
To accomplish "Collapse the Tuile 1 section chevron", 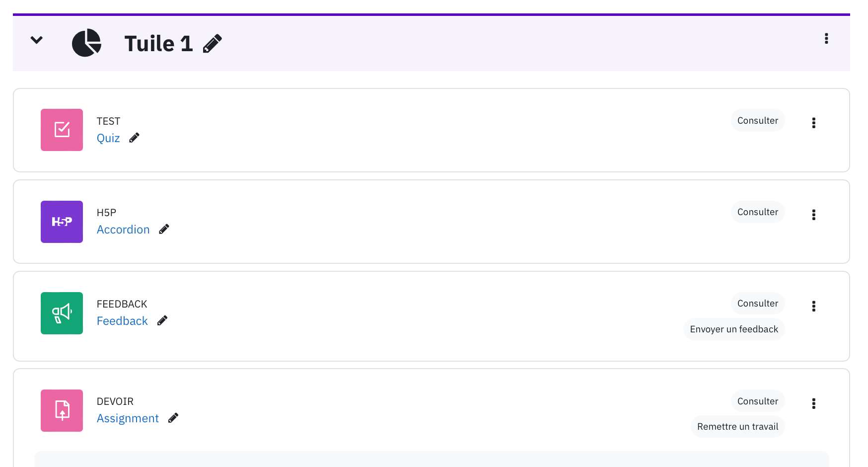I will (36, 40).
